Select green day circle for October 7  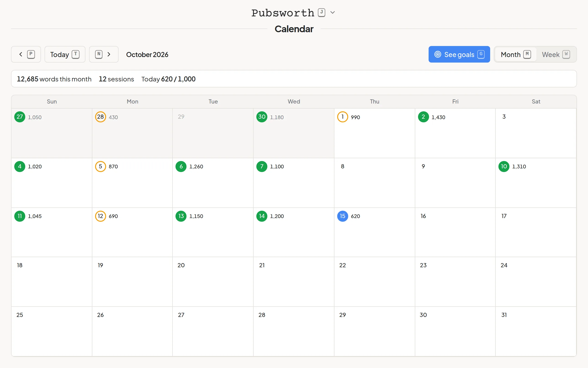coord(262,167)
